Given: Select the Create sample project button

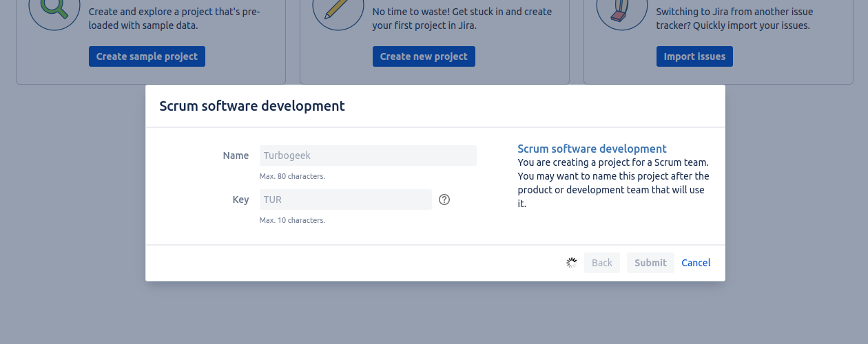Looking at the screenshot, I should [x=147, y=56].
